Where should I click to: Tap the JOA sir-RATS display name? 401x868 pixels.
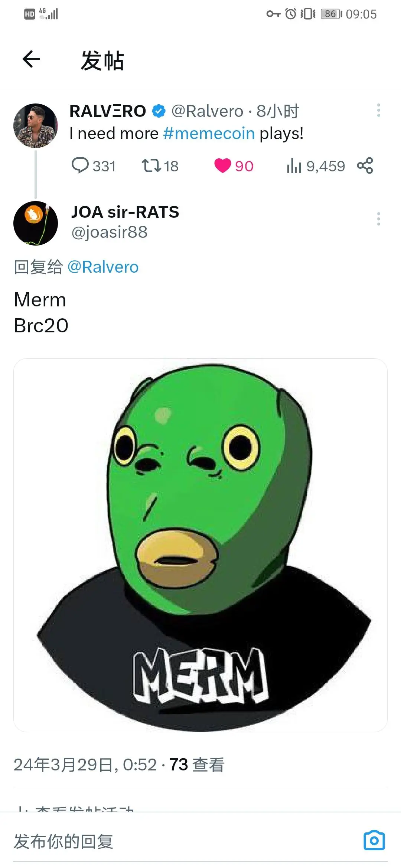point(125,212)
